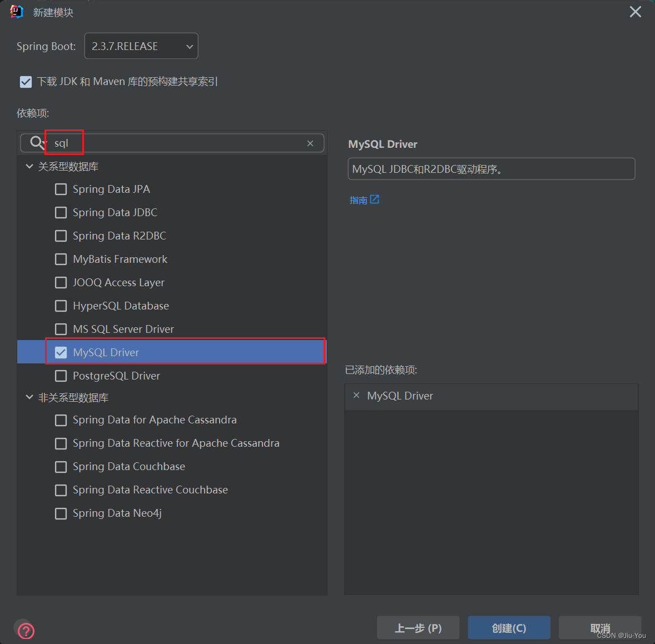Check HyperSQL Database

click(61, 306)
